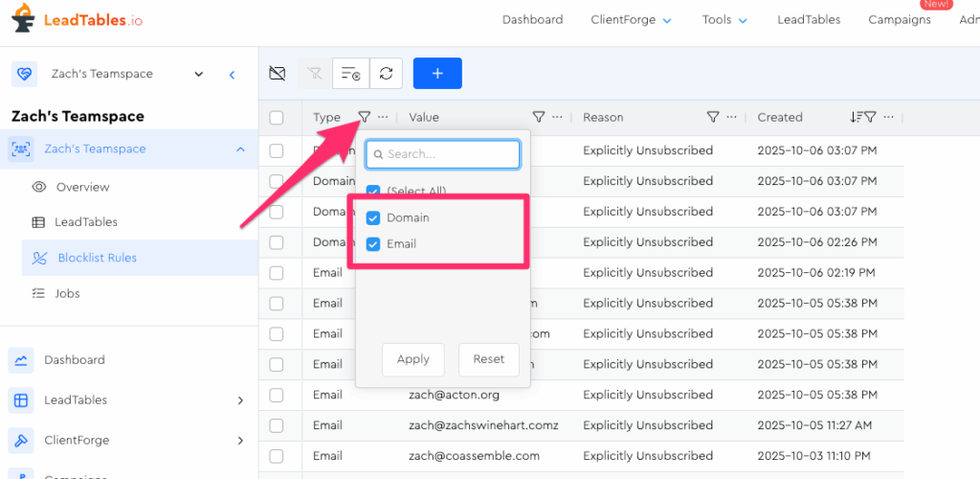980x479 pixels.
Task: Uncheck the Email filter checkbox
Action: 373,243
